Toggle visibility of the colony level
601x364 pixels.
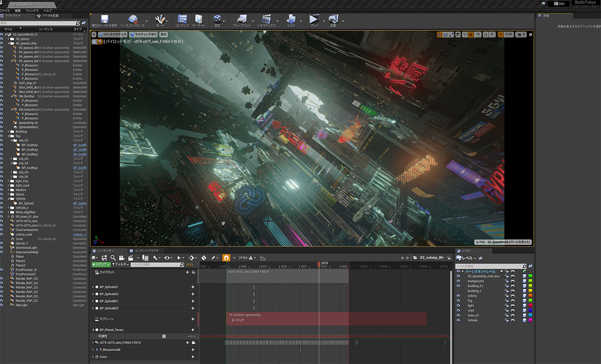458,296
